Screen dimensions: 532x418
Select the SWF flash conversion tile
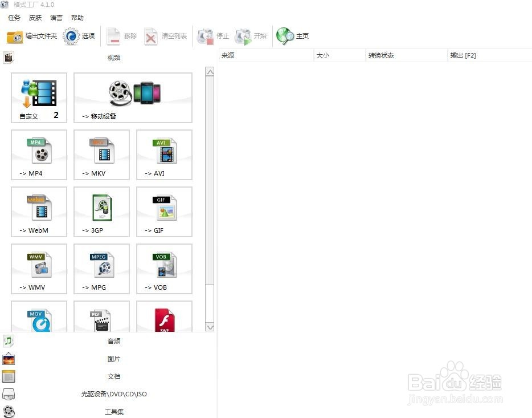[164, 316]
